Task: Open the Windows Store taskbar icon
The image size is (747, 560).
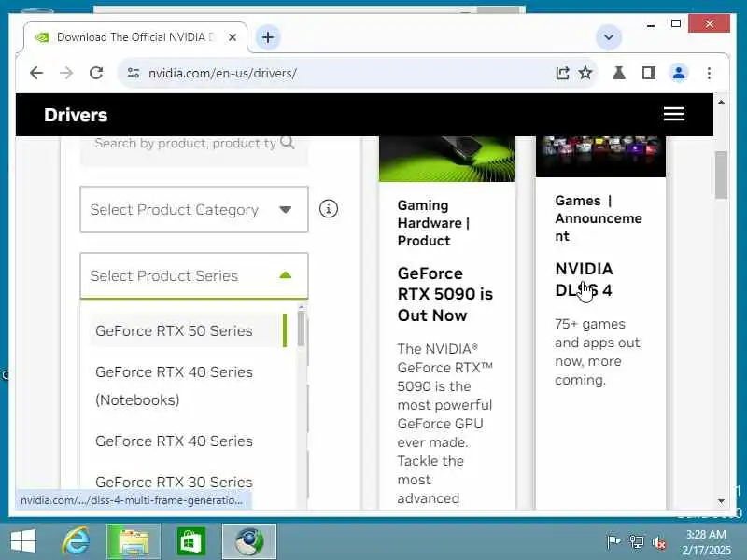Action: point(191,541)
